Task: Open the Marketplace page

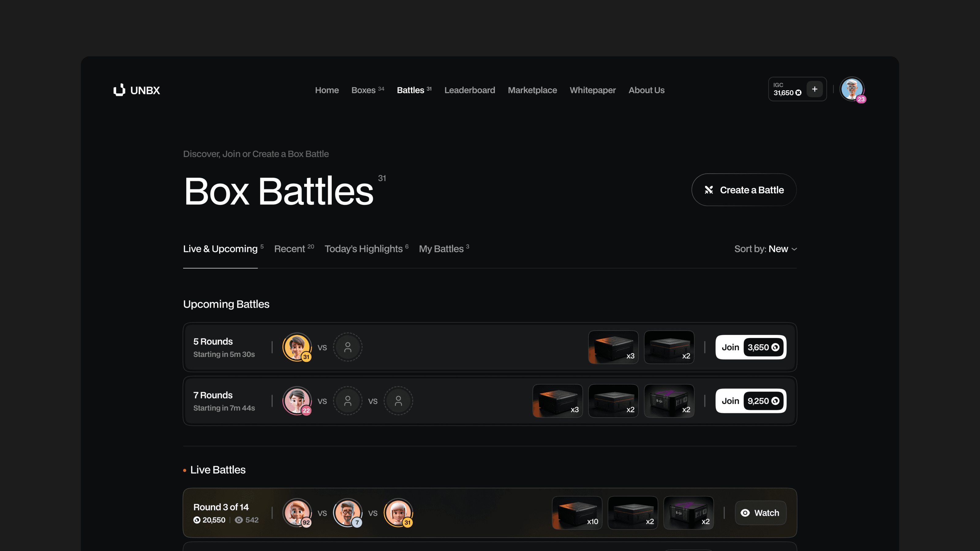Action: [x=532, y=90]
